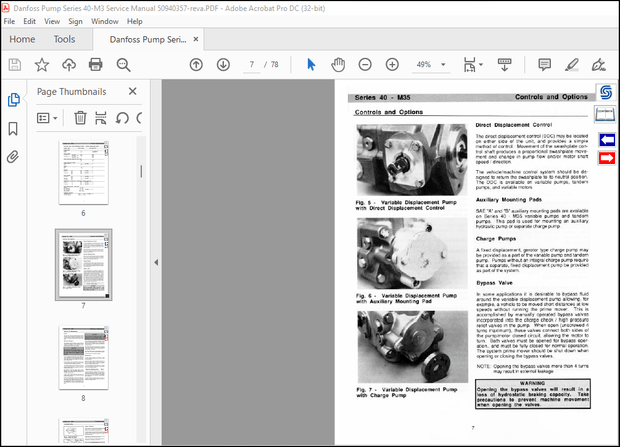The height and width of the screenshot is (447, 620).
Task: Click the red right arrow on page
Action: [x=607, y=159]
